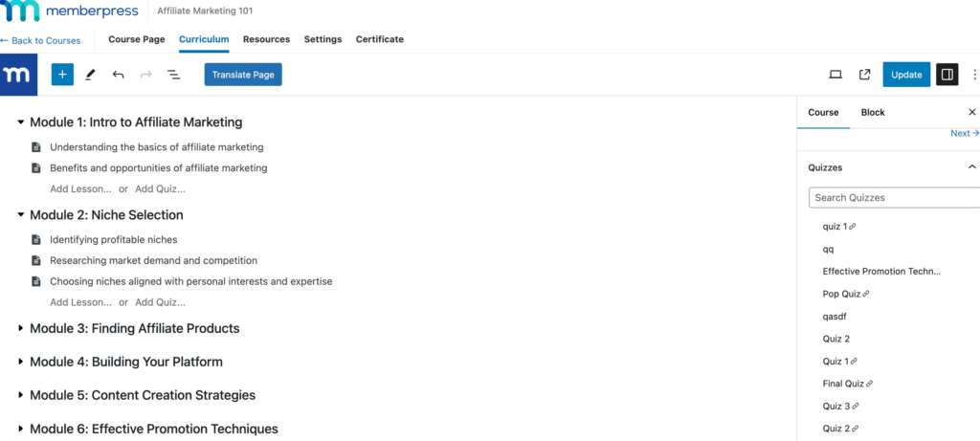Screen dimensions: 980x441
Task: Open course in new tab icon
Action: click(864, 75)
